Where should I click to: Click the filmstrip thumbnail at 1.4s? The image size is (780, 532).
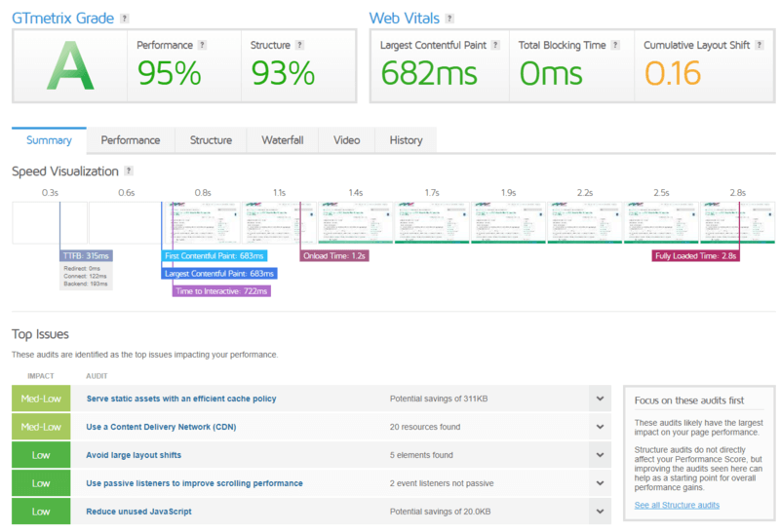click(x=355, y=222)
